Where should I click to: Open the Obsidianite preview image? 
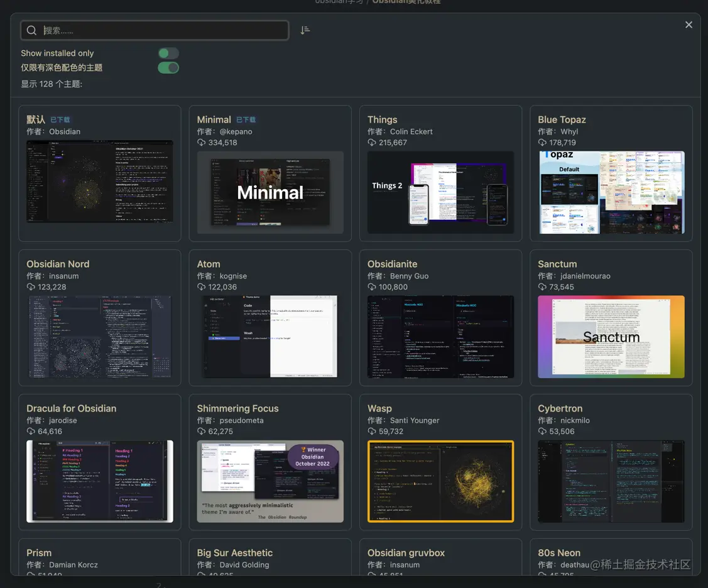(441, 337)
